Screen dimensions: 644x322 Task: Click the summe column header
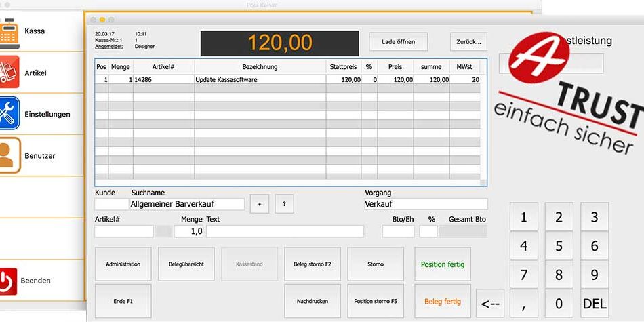431,67
